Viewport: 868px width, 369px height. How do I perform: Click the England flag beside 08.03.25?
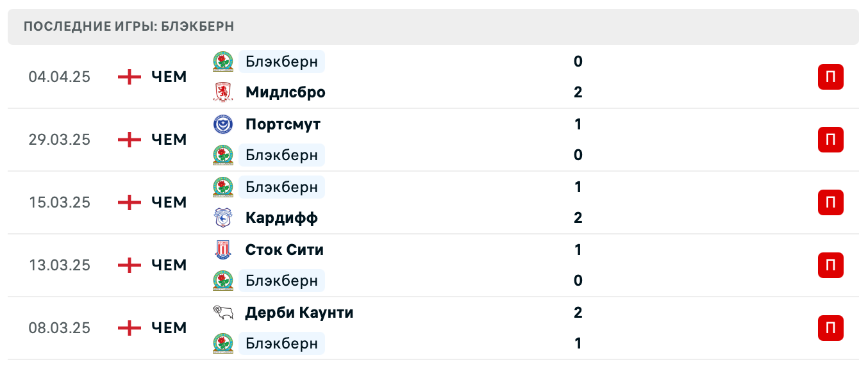tap(129, 328)
